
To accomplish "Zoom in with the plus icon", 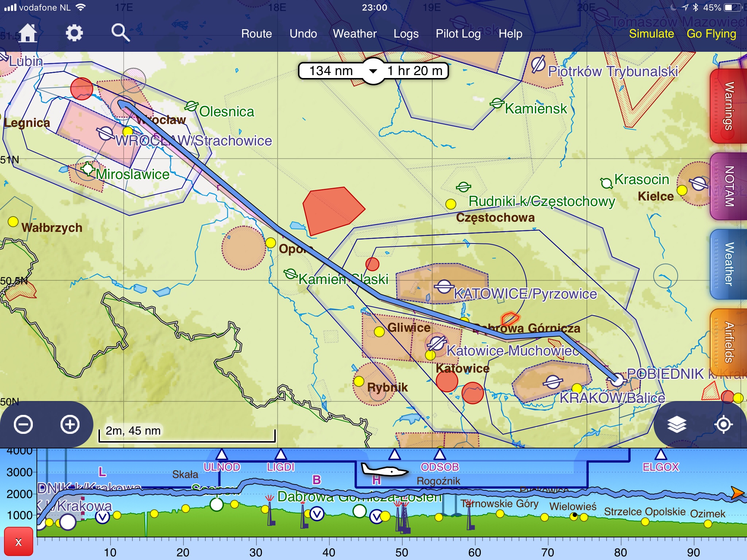I will pyautogui.click(x=70, y=424).
